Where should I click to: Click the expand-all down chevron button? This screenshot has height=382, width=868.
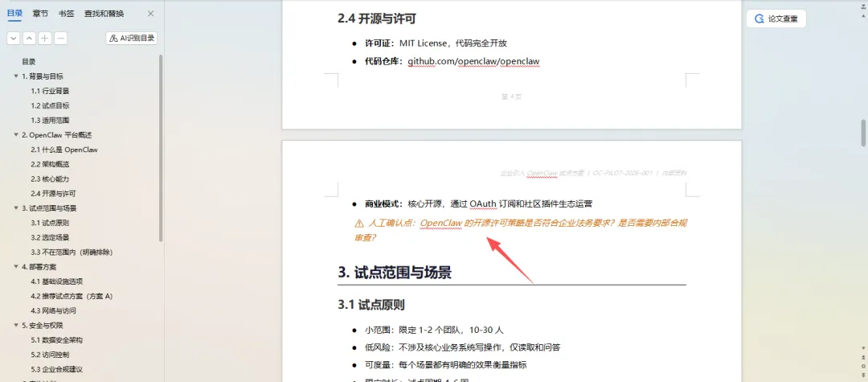point(14,39)
